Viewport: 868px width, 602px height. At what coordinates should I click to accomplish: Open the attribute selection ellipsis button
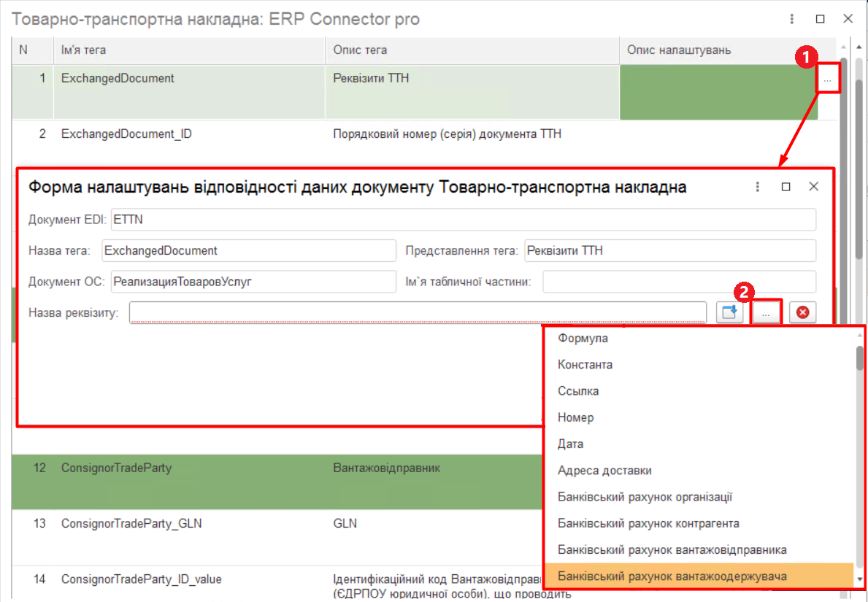pyautogui.click(x=766, y=313)
